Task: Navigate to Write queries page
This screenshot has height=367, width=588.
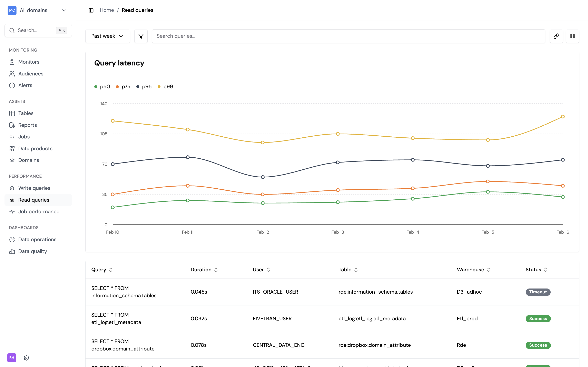Action: 34,188
